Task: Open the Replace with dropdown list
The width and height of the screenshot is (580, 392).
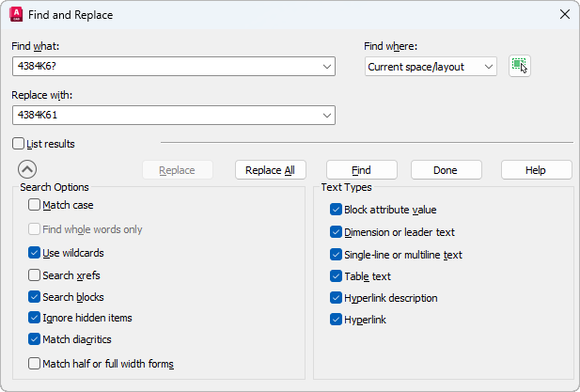Action: click(326, 115)
